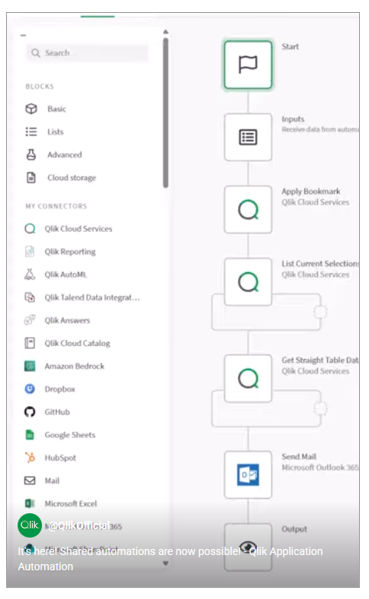Click the Search input field

pos(87,53)
